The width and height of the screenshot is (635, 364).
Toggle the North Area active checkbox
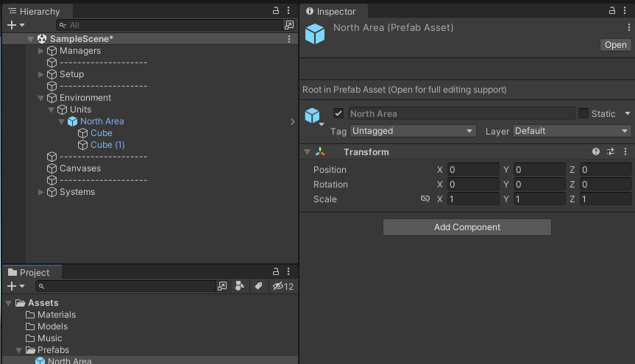coord(338,114)
